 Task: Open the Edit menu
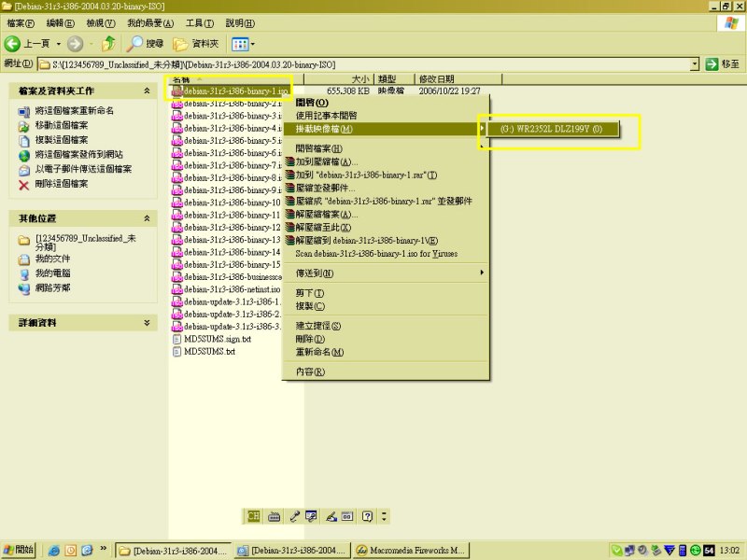61,22
